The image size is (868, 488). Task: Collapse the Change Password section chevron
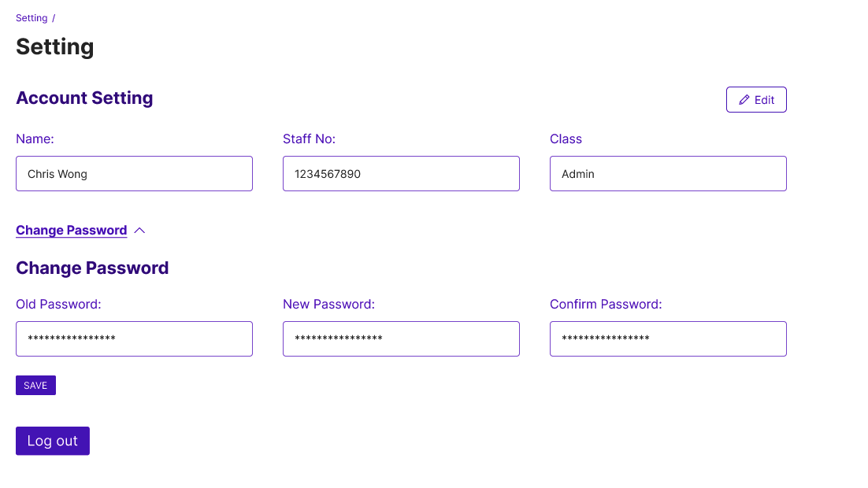click(x=140, y=231)
